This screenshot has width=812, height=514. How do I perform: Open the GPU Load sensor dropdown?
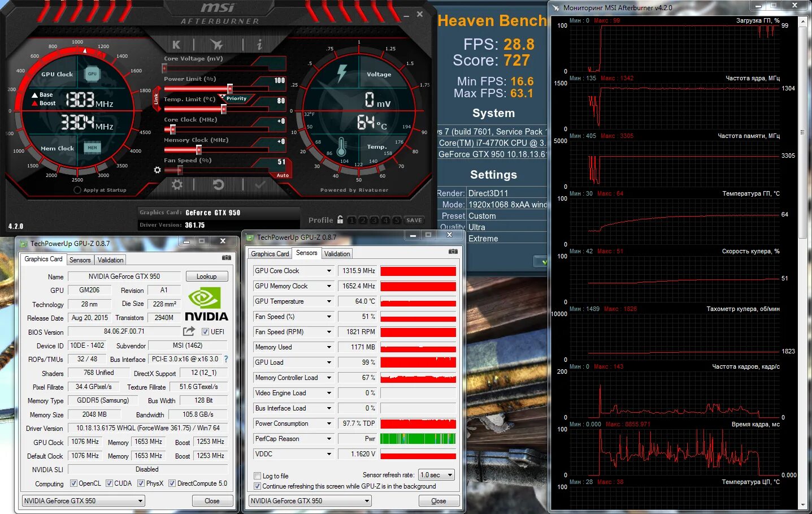(x=329, y=362)
